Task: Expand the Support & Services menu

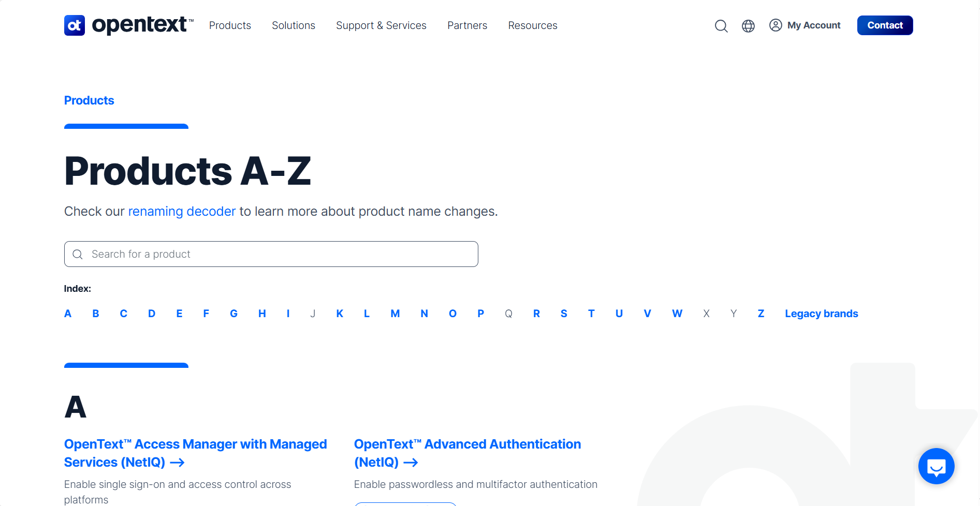Action: [x=381, y=25]
